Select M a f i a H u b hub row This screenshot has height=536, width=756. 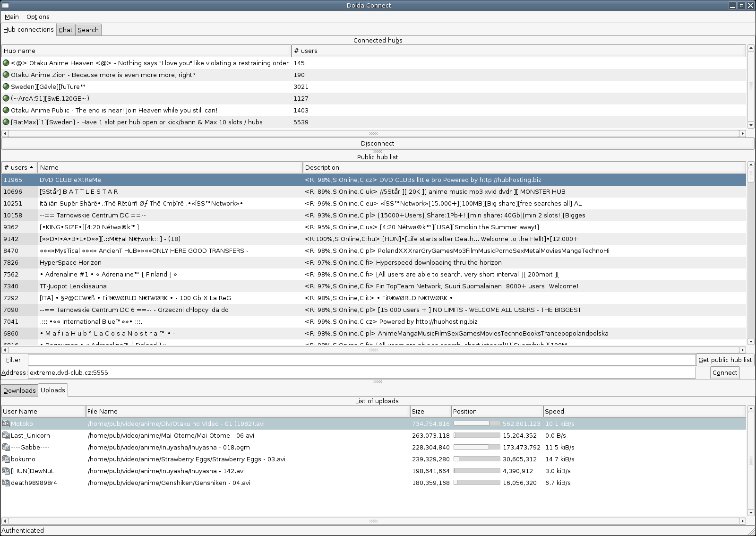point(374,333)
